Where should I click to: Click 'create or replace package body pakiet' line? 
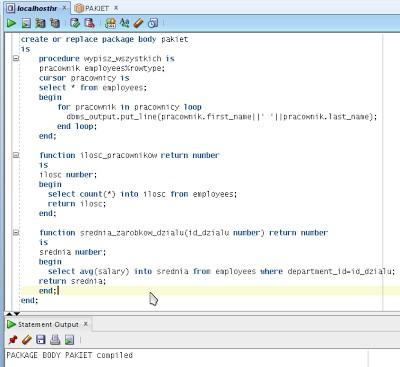click(x=104, y=39)
